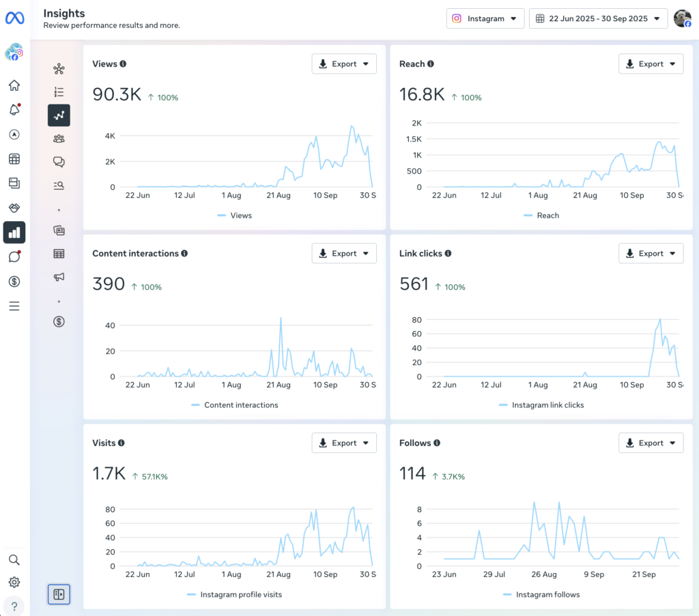Image resolution: width=699 pixels, height=616 pixels.
Task: Open the hamburger All Tools menu
Action: [14, 306]
